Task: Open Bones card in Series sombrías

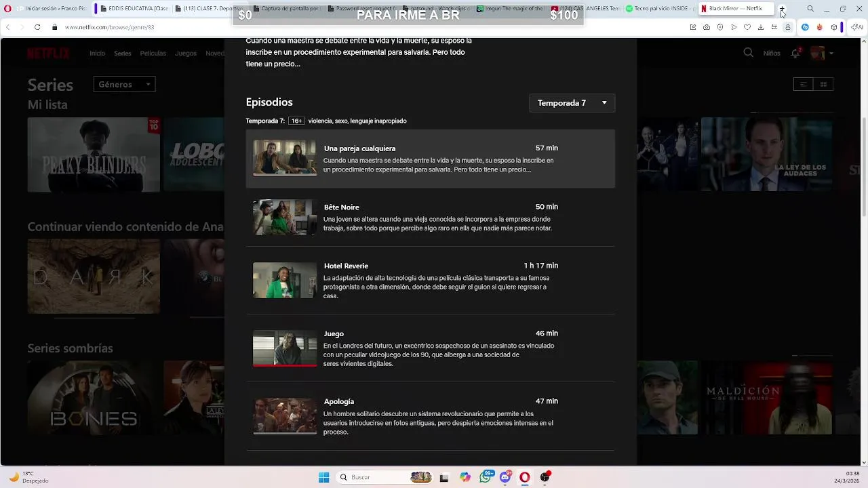Action: (94, 398)
